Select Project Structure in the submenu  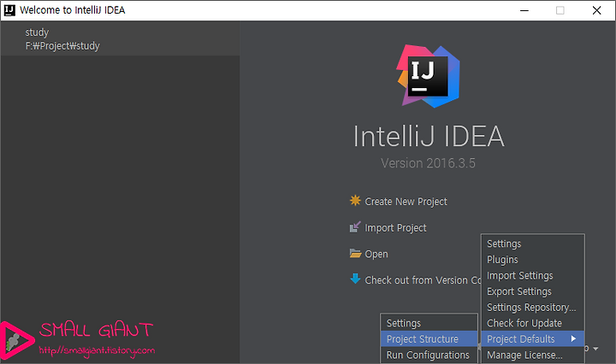click(429, 339)
